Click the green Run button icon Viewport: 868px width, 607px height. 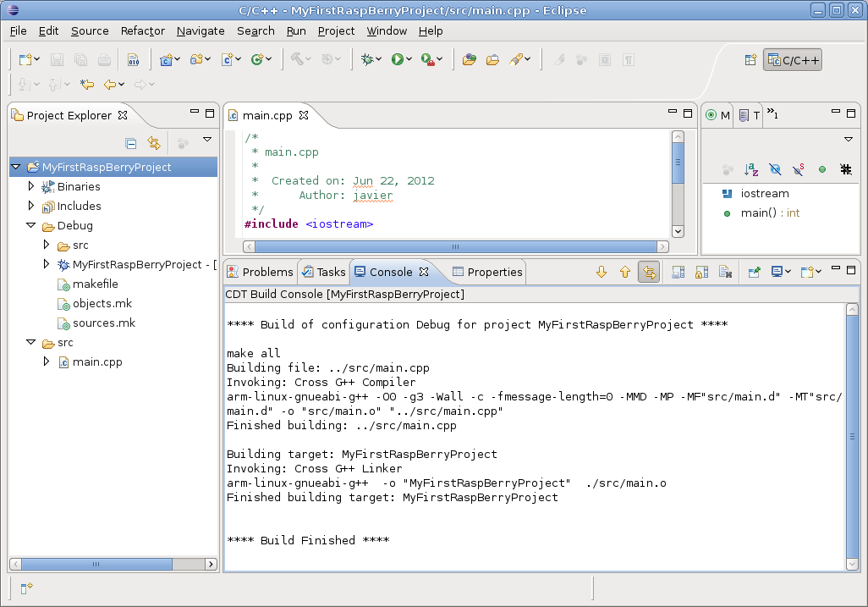[397, 59]
